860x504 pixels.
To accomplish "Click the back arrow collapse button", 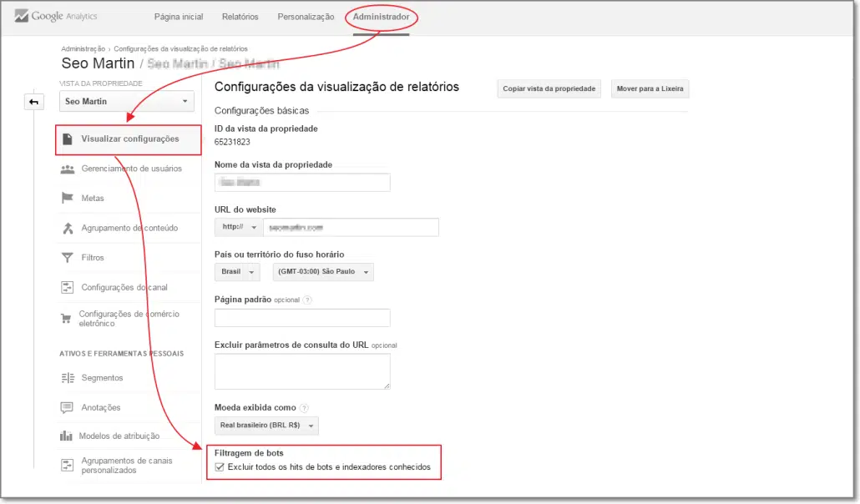I will point(34,102).
